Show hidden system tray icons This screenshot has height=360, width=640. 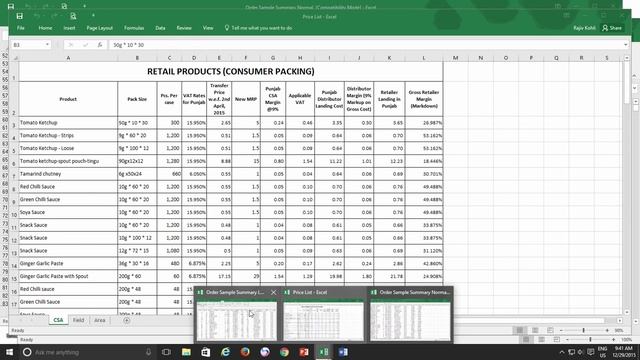(x=562, y=352)
